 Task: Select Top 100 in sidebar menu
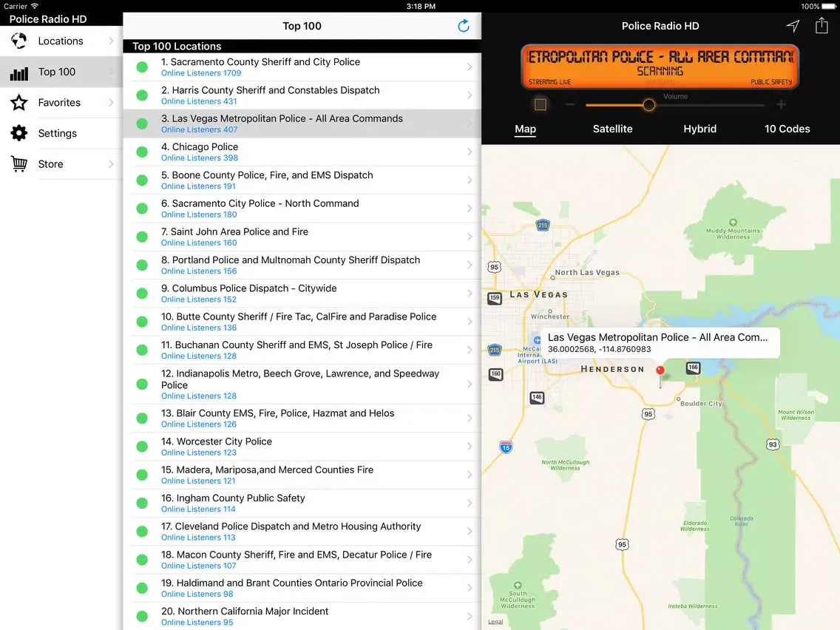61,72
